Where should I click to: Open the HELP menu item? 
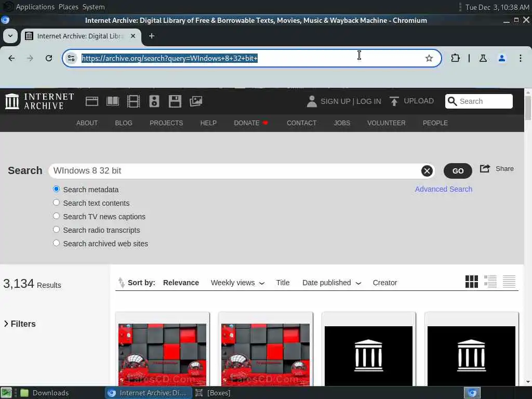tap(208, 123)
